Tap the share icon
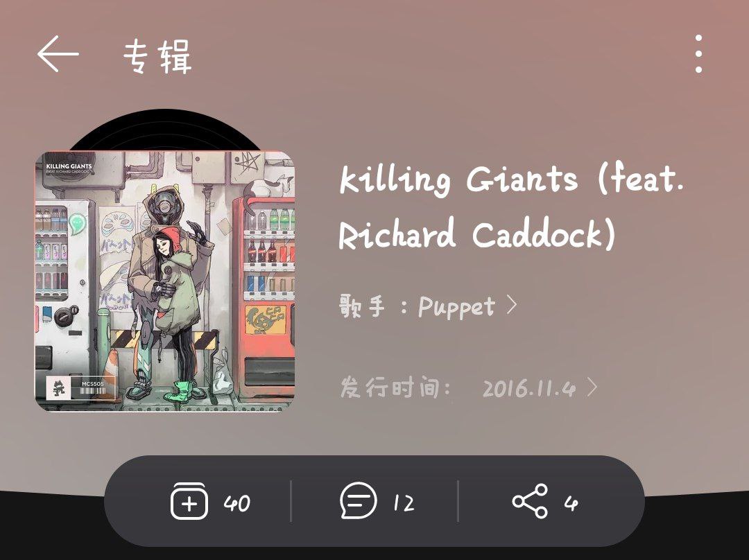Viewport: 749px width, 560px height. tap(530, 501)
